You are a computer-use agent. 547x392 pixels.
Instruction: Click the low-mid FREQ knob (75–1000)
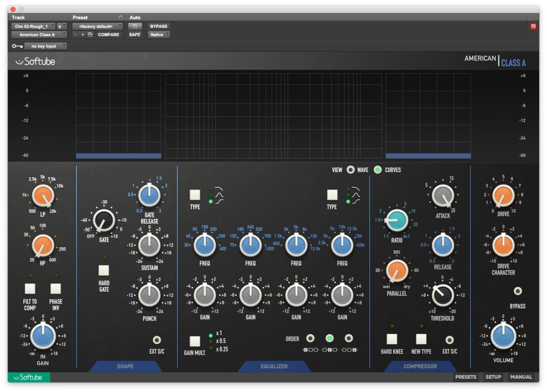pos(251,245)
